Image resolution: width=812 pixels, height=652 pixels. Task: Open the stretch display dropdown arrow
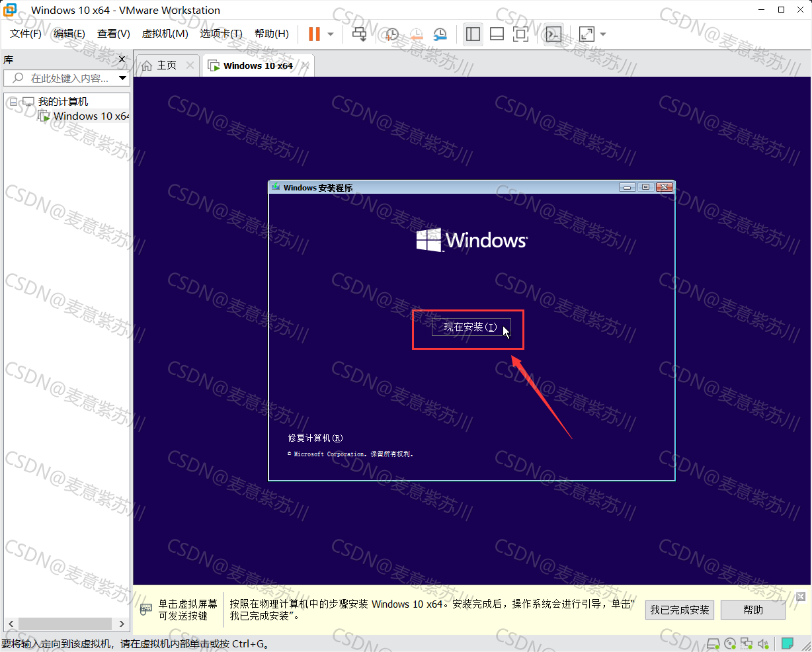click(x=602, y=34)
